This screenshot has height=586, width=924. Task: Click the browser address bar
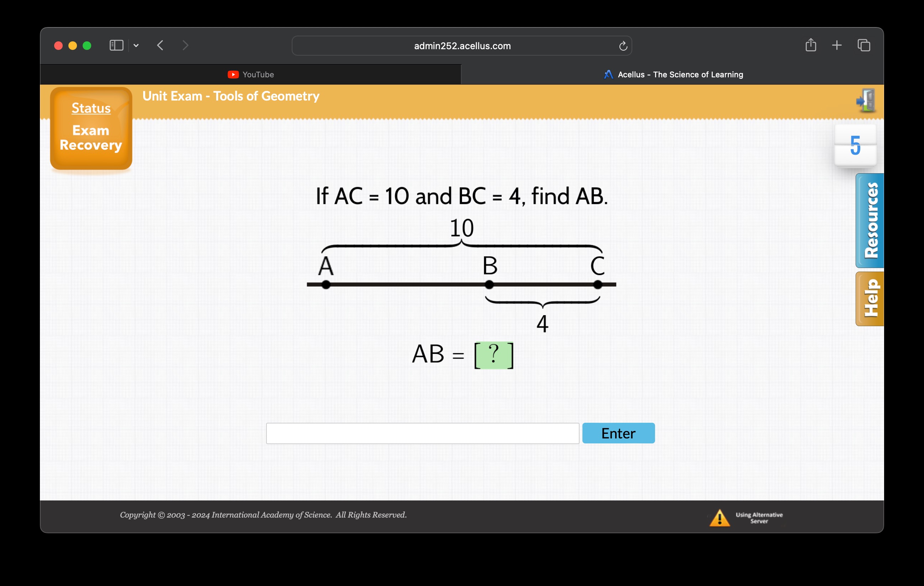[x=462, y=45]
